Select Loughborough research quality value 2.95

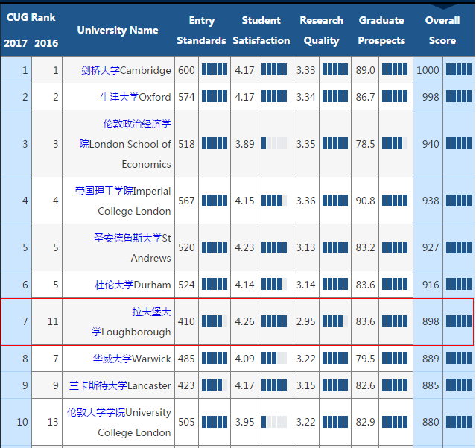coord(305,321)
